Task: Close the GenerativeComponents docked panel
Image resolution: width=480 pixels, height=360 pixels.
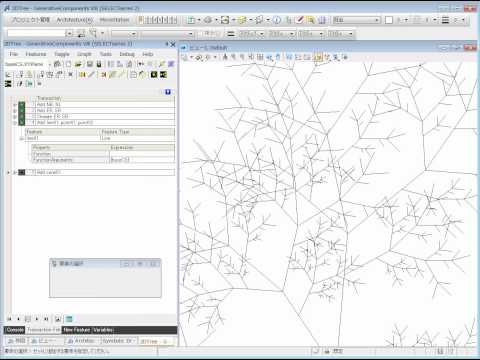Action: coord(173,44)
